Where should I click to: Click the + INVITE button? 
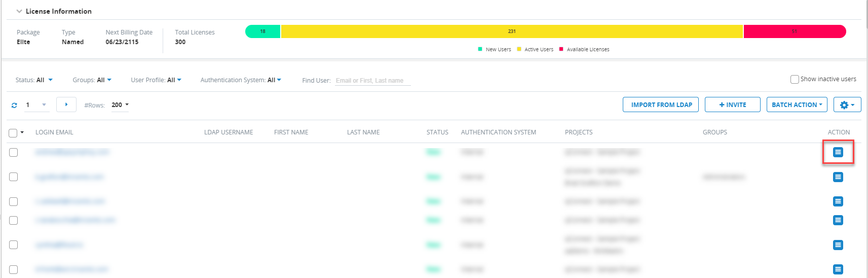pos(732,105)
